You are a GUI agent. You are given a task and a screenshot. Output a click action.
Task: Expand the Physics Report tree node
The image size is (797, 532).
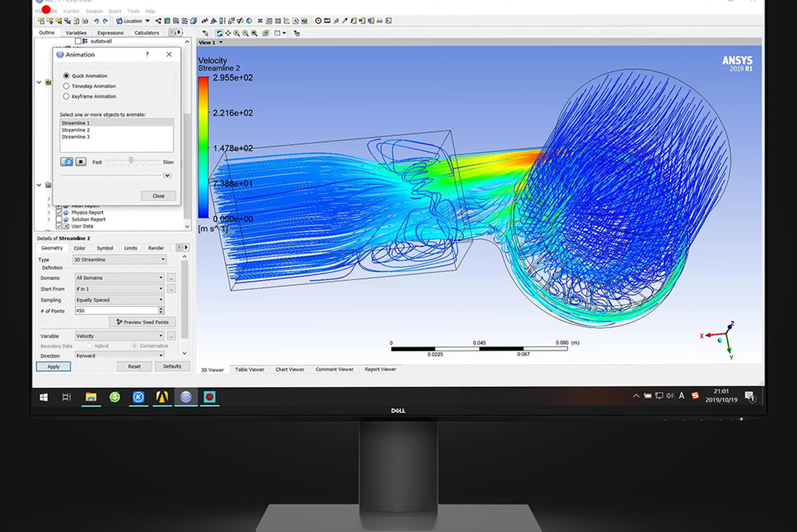48,212
